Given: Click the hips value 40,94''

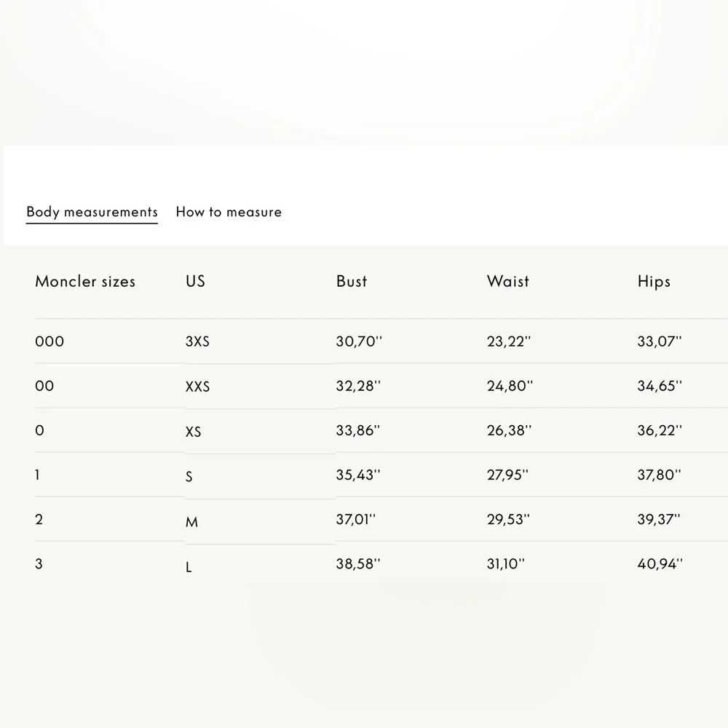Looking at the screenshot, I should [660, 563].
